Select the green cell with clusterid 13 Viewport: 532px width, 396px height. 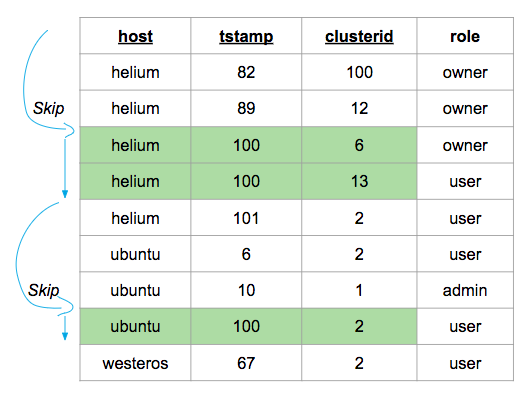pos(359,181)
